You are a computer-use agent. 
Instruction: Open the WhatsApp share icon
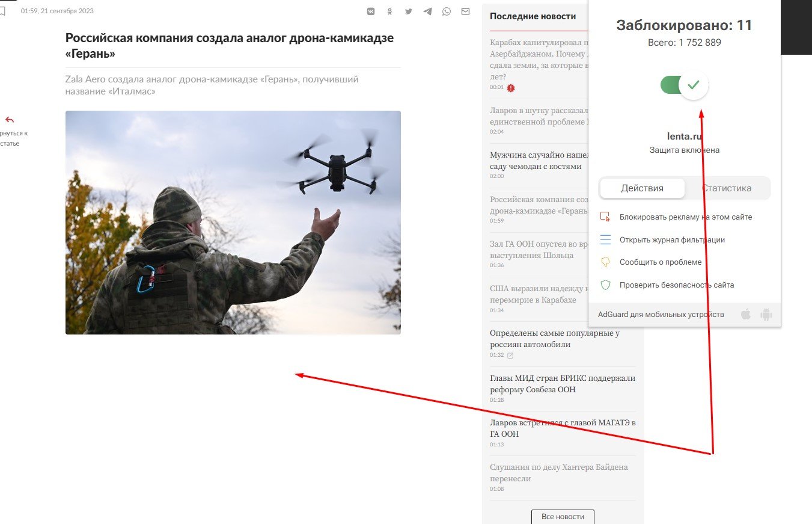point(447,10)
